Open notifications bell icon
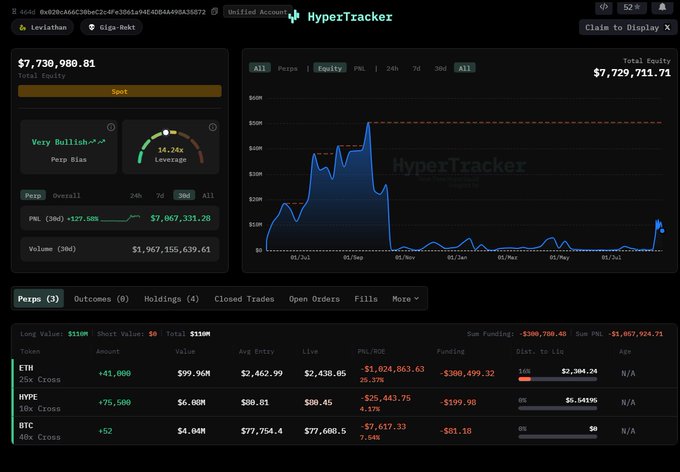This screenshot has height=472, width=680. (x=662, y=7)
